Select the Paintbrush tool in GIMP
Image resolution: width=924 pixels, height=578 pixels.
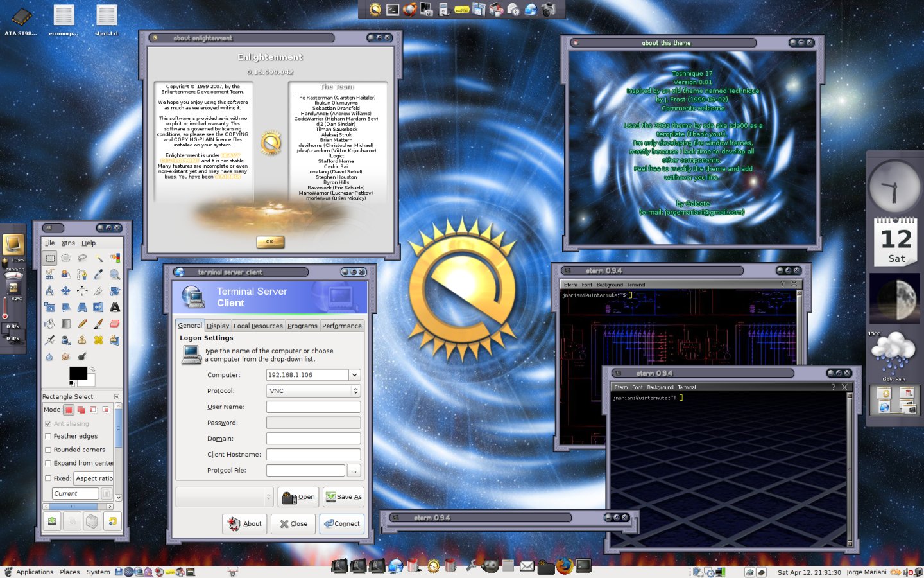click(99, 324)
